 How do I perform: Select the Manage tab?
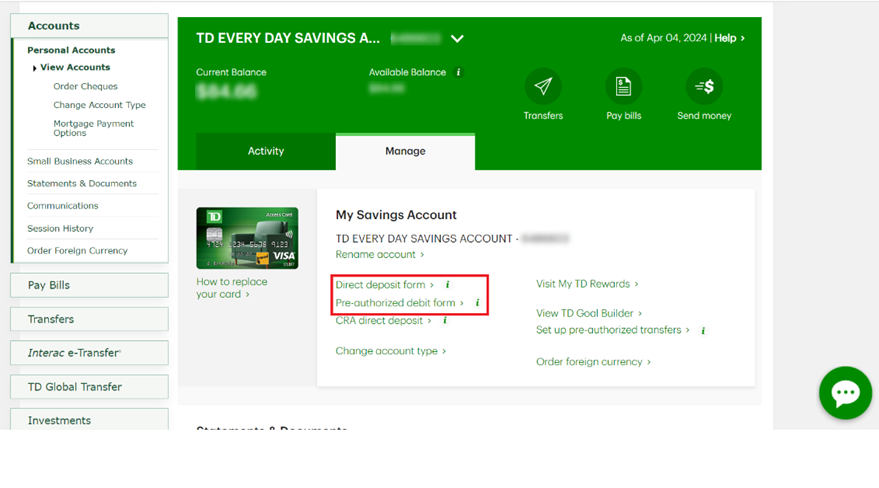tap(405, 151)
